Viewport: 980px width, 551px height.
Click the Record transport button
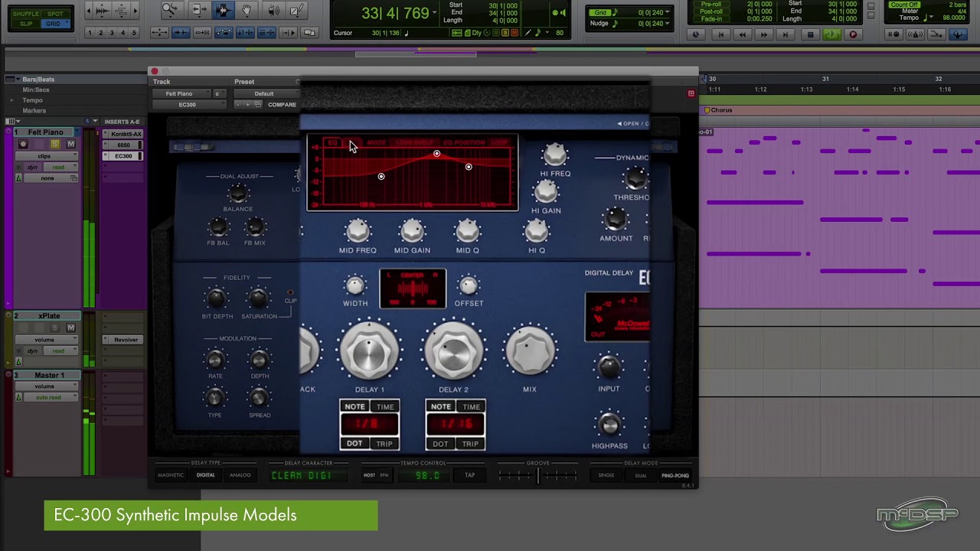click(853, 34)
